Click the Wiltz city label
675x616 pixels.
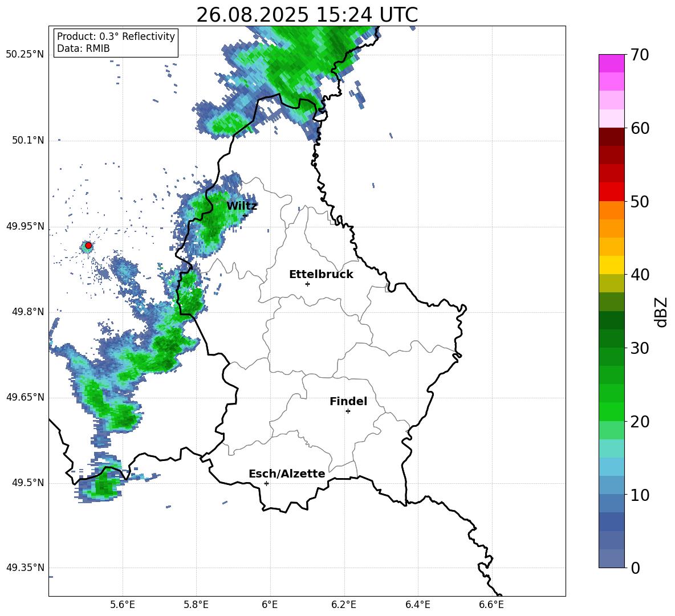[x=242, y=206]
